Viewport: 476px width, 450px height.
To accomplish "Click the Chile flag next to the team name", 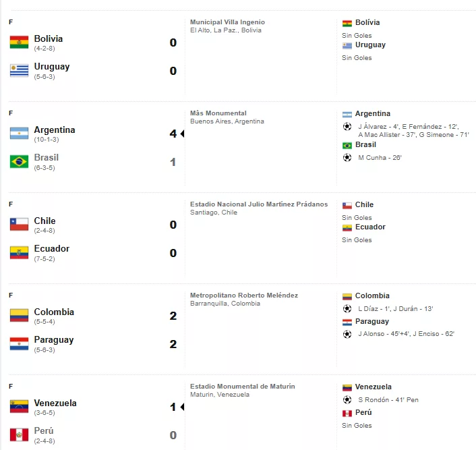I will (x=19, y=224).
